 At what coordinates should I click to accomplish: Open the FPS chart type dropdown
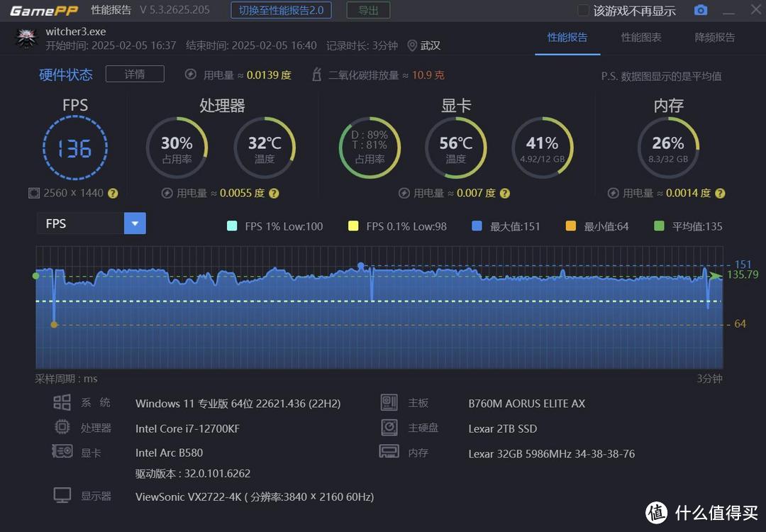pyautogui.click(x=135, y=223)
